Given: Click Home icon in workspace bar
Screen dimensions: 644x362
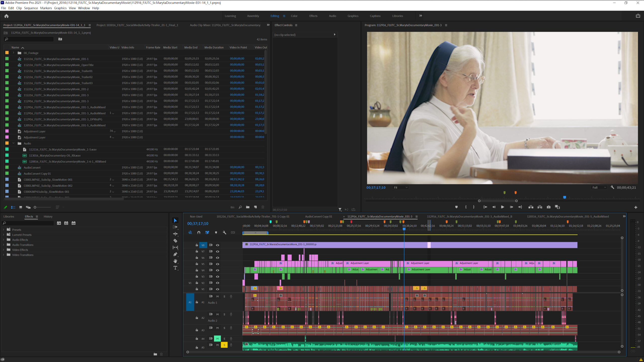Looking at the screenshot, I should [x=7, y=16].
